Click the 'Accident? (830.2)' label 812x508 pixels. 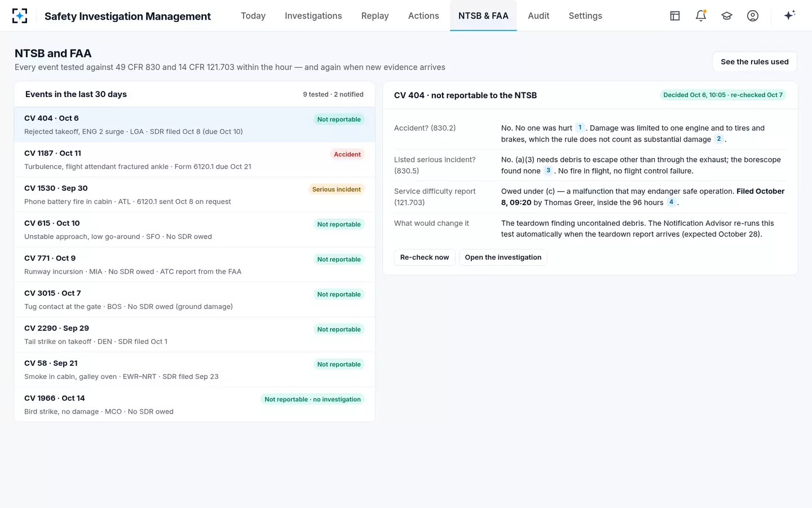425,128
